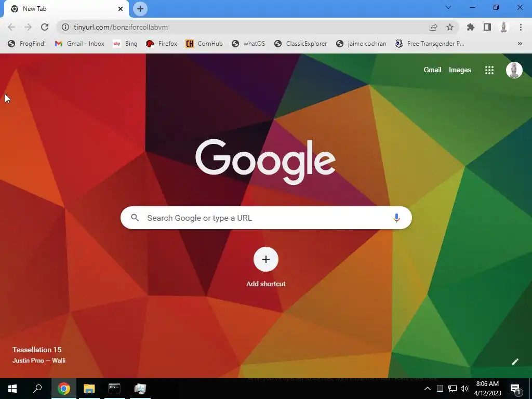532x399 pixels.
Task: Open the whatOS bookmark
Action: click(x=248, y=44)
